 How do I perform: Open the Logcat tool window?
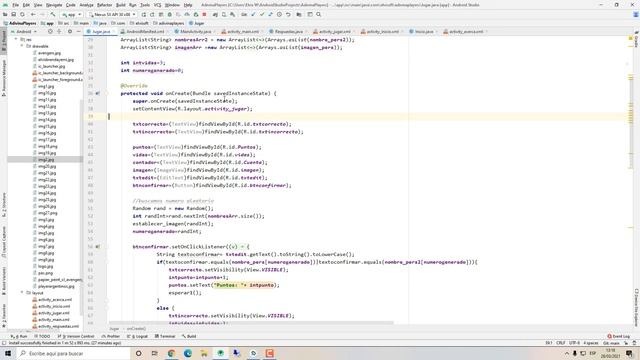point(138,336)
